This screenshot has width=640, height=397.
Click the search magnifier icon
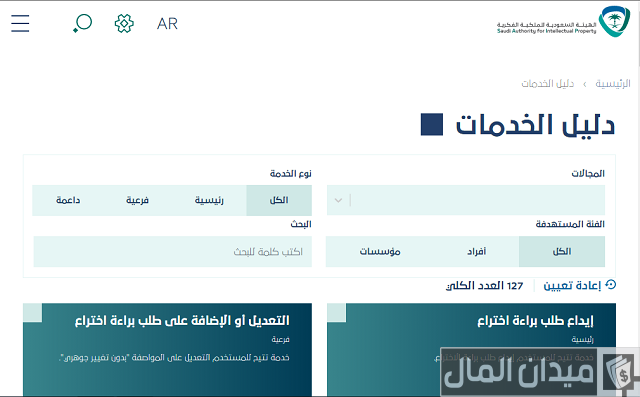pos(82,23)
